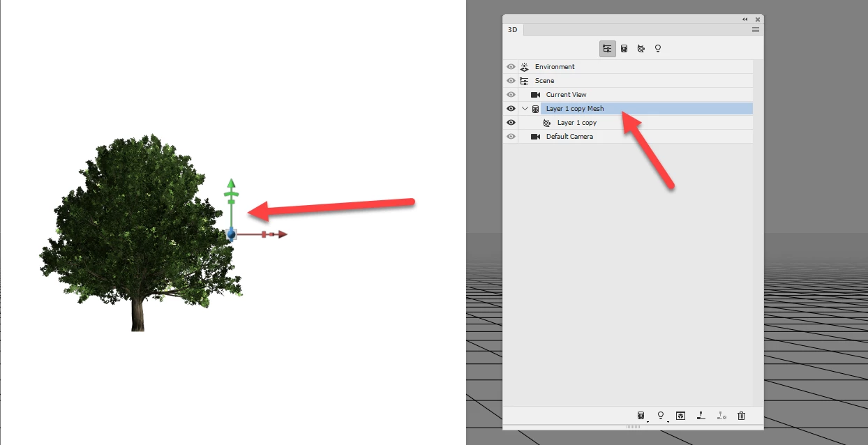This screenshot has width=868, height=445.
Task: Click the green Y-axis arrow of 3D gizmo
Action: pyautogui.click(x=231, y=183)
